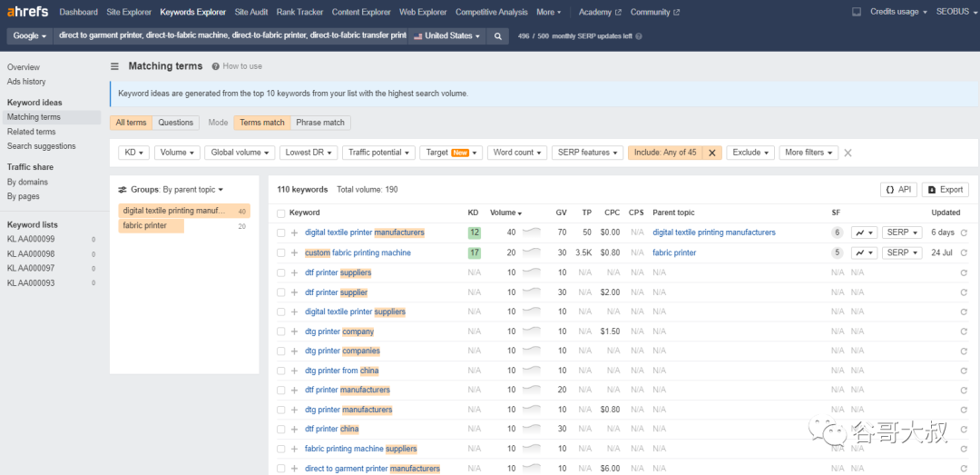Click the notifications screen icon in the header

pos(857,12)
